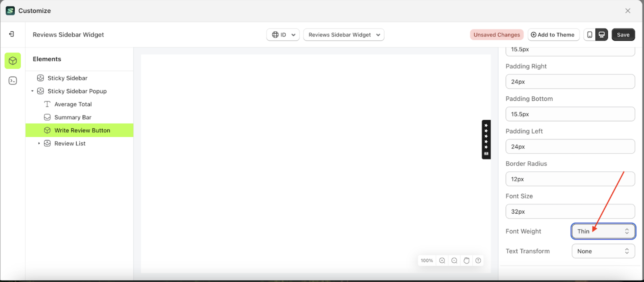The image size is (644, 282).
Task: Open the Font Weight dropdown
Action: point(603,231)
